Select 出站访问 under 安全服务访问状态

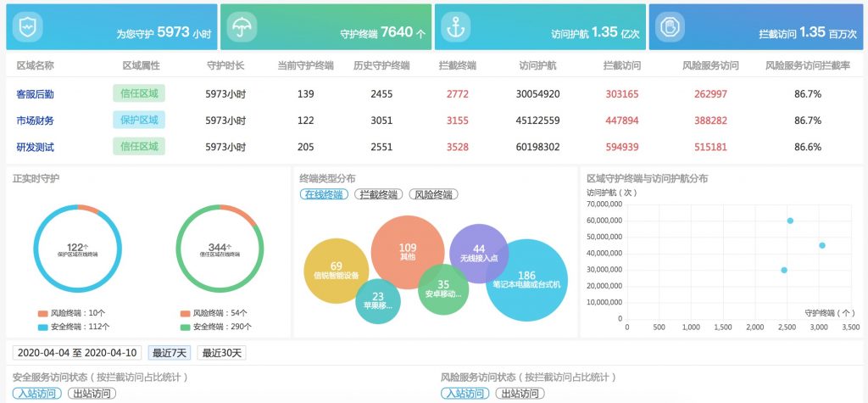92,394
